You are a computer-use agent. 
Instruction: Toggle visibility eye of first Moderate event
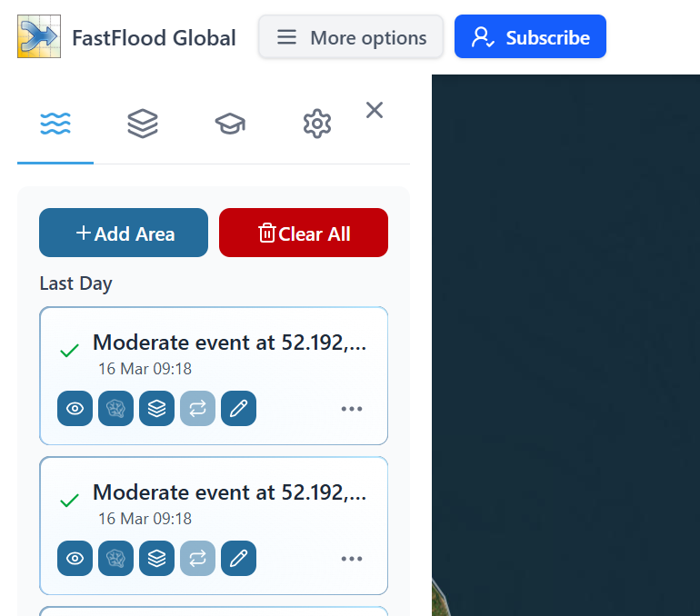pos(75,409)
